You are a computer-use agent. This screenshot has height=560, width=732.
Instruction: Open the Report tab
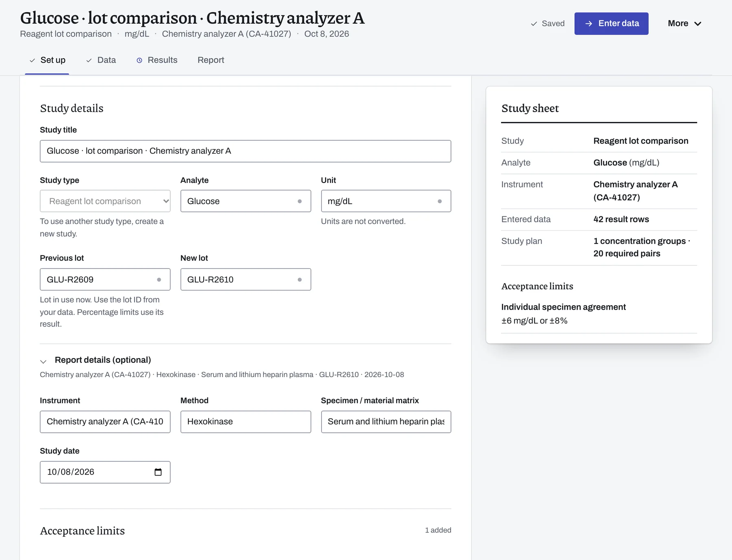211,60
